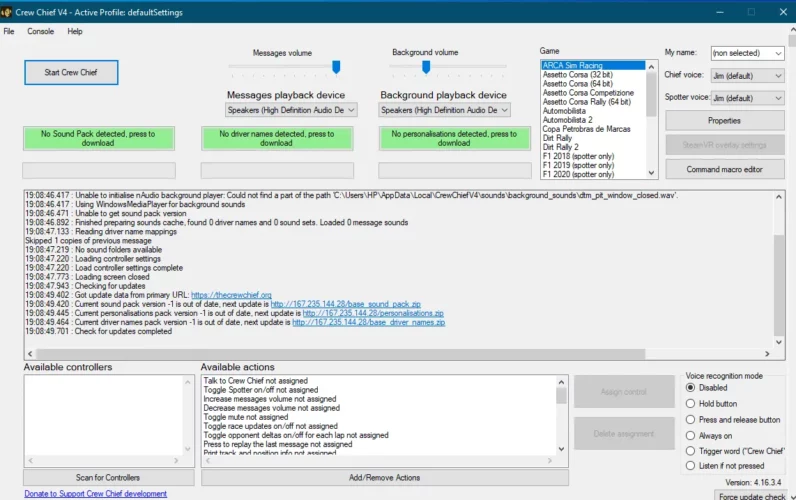Select the Hold button voice recognition mode
Viewport: 796px width, 500px height.
(691, 403)
